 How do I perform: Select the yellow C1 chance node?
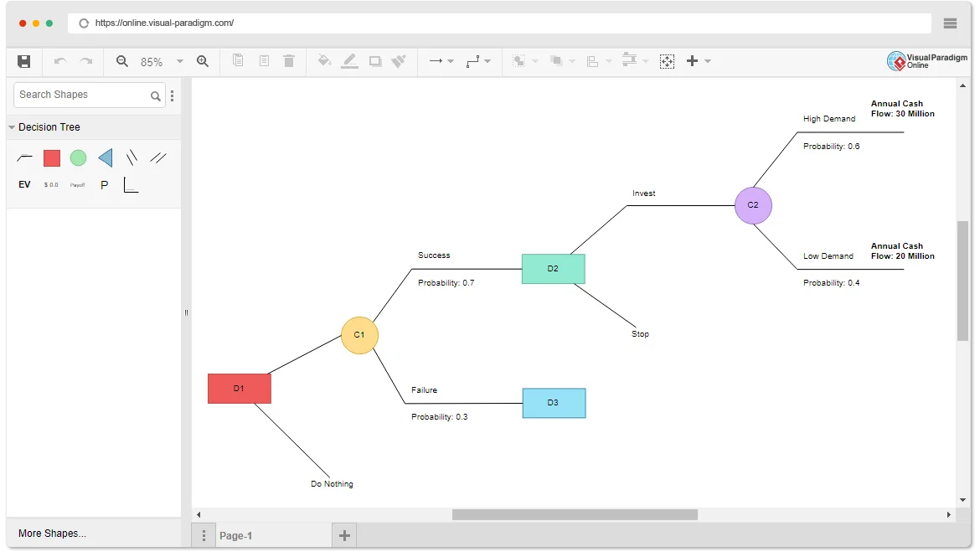coord(359,335)
